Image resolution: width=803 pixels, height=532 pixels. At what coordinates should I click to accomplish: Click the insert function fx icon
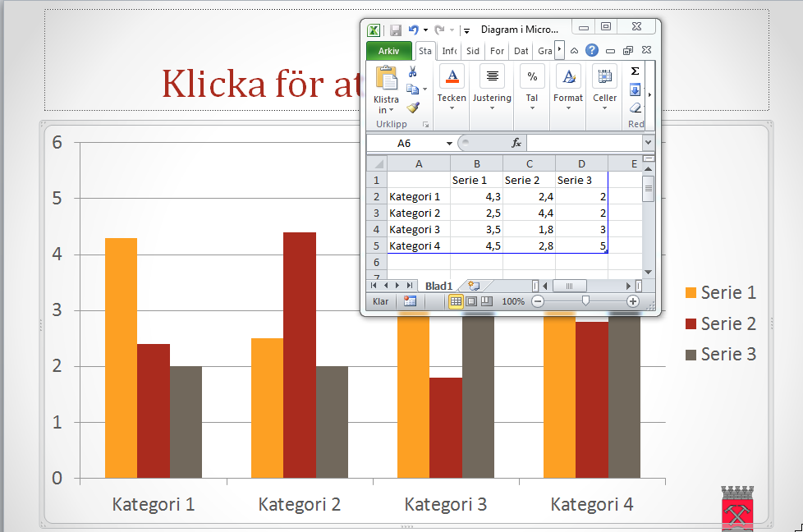pyautogui.click(x=516, y=144)
